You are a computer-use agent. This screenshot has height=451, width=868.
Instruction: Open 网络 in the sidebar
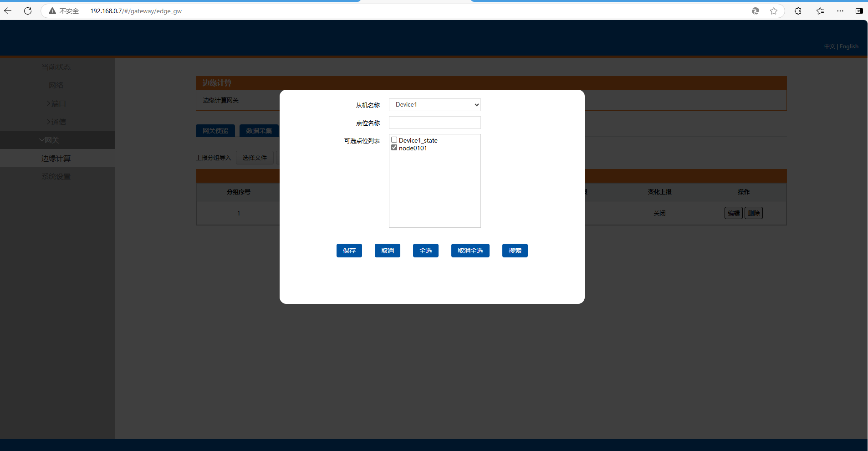56,85
